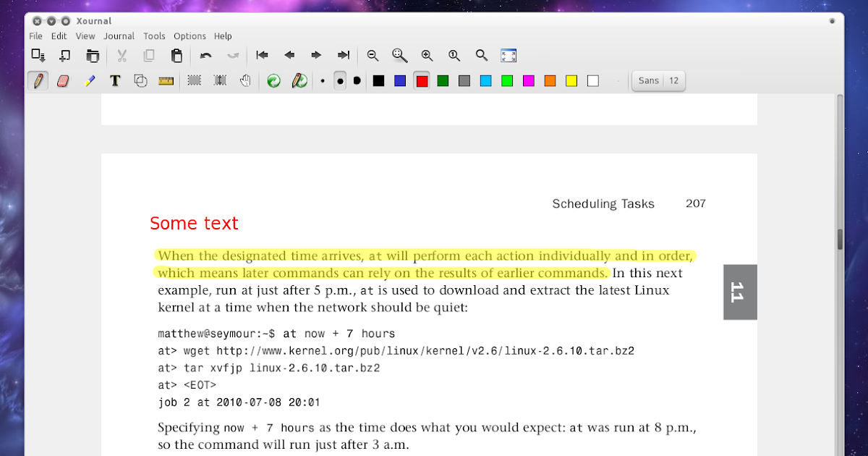Click the Save toolbar icon
The width and height of the screenshot is (868, 456).
click(38, 55)
